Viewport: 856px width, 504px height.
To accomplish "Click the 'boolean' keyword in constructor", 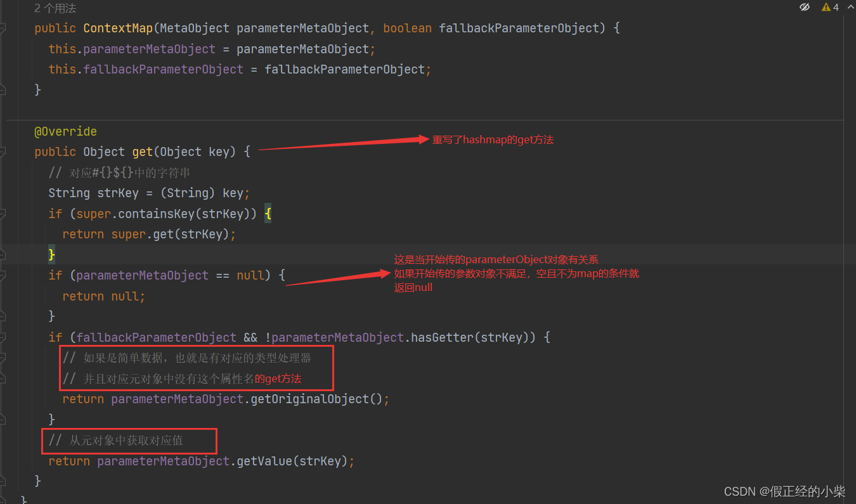I will click(408, 29).
